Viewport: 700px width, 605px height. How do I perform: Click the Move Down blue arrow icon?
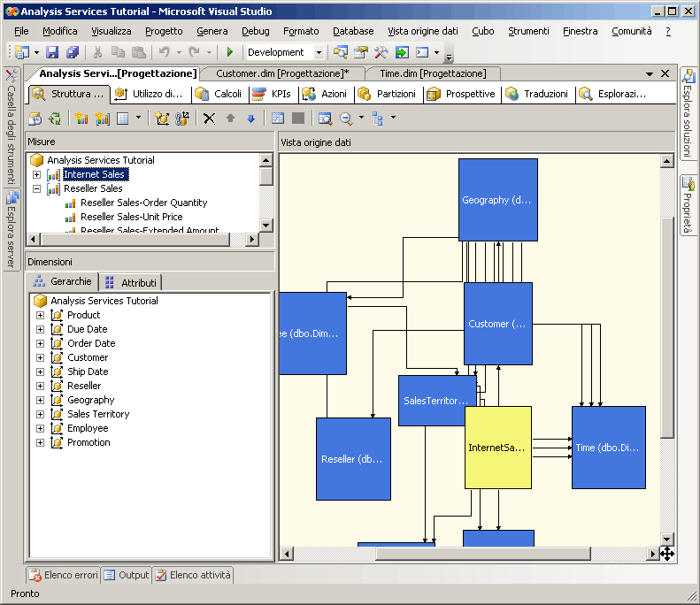(250, 119)
